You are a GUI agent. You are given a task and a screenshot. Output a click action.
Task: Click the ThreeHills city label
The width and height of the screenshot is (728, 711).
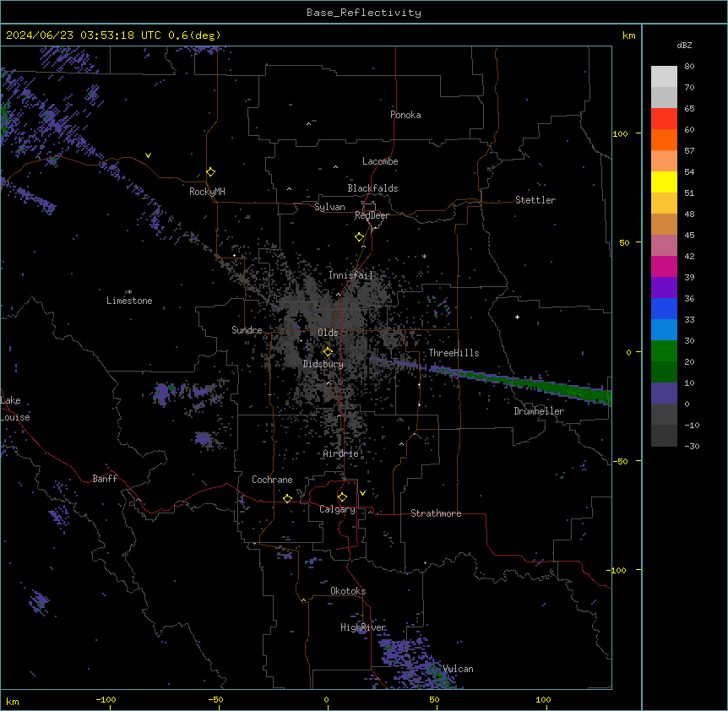(454, 353)
